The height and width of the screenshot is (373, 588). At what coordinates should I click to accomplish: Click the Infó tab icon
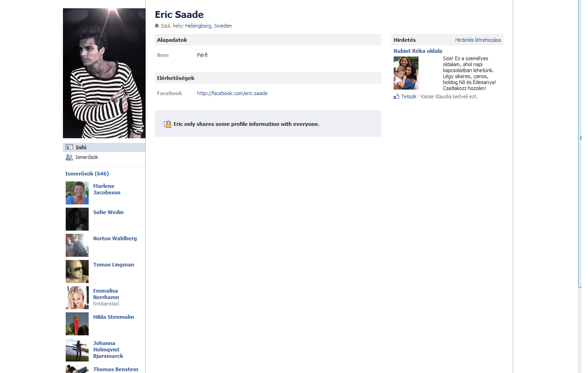tap(69, 147)
